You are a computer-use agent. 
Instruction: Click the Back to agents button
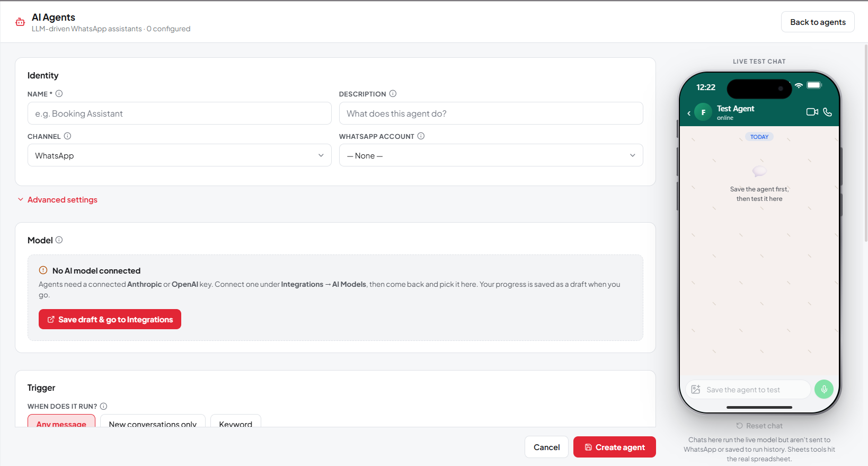tap(818, 22)
